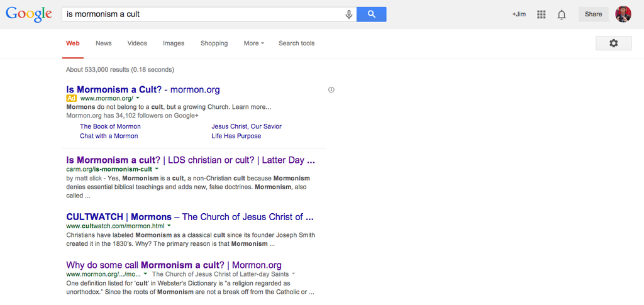The image size is (644, 305).
Task: Open the settings gear menu
Action: (614, 43)
